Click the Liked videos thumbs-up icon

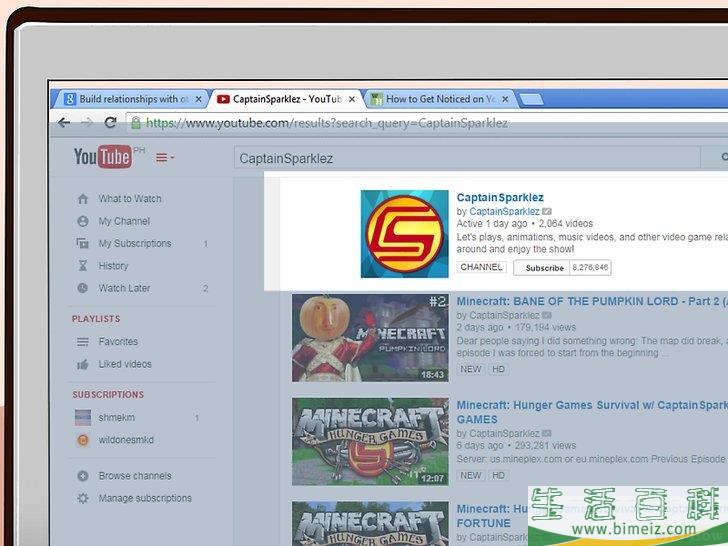[83, 364]
